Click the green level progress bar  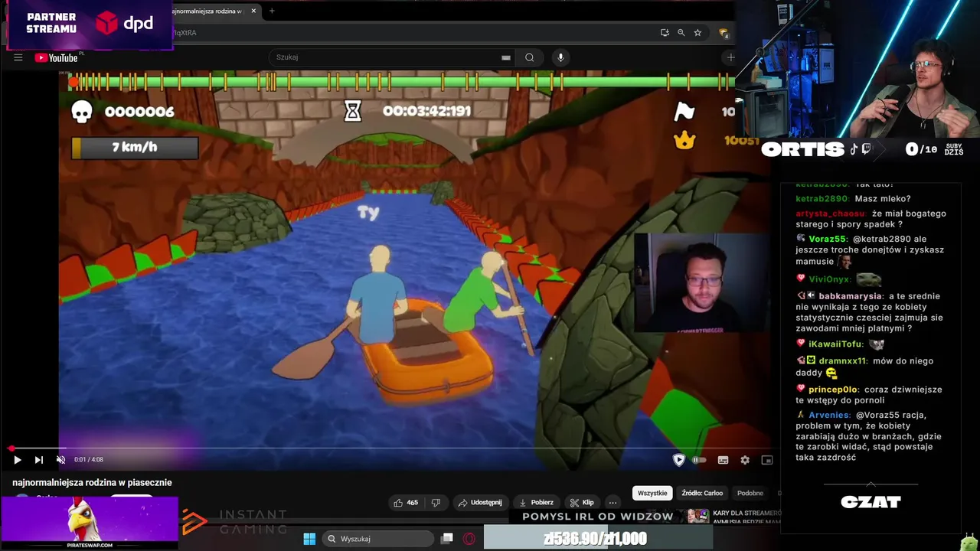[x=400, y=81]
